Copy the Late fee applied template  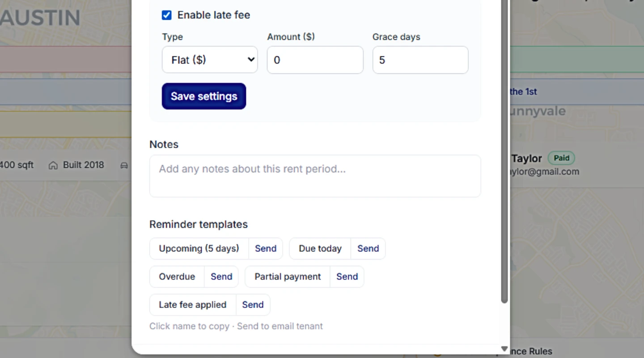point(193,305)
